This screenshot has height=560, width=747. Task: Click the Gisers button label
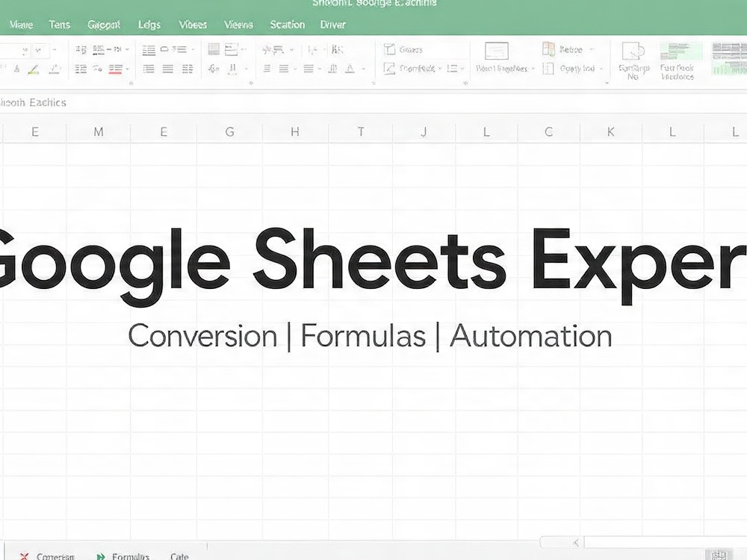pos(411,49)
